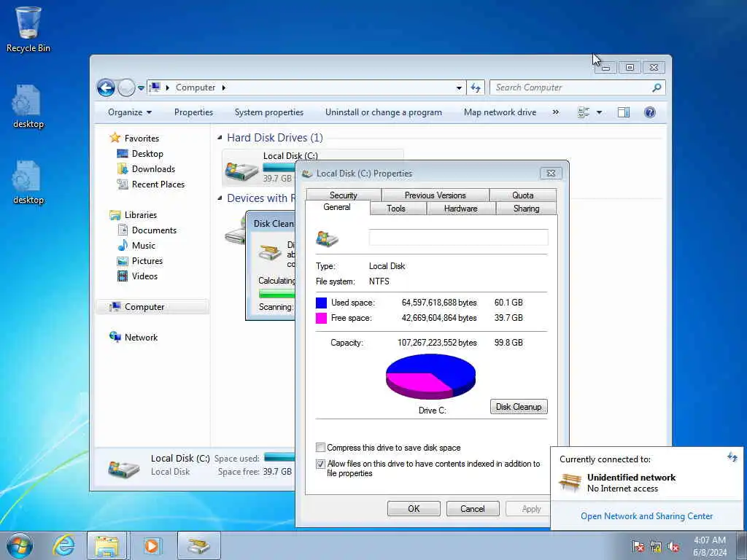Click the Disk Cleanup button

point(519,407)
